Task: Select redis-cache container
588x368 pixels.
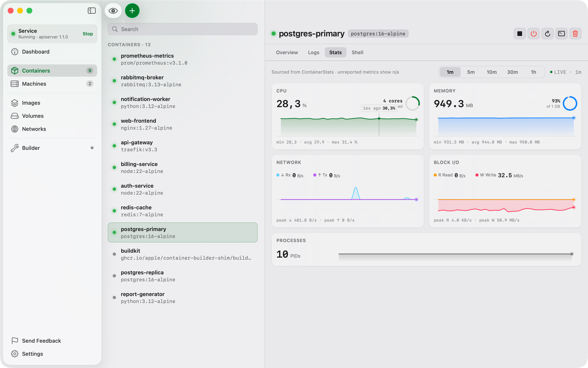Action: (x=183, y=211)
